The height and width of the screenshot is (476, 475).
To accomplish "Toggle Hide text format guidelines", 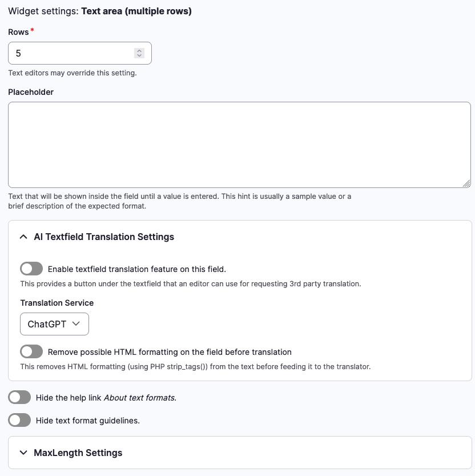I will tap(19, 420).
